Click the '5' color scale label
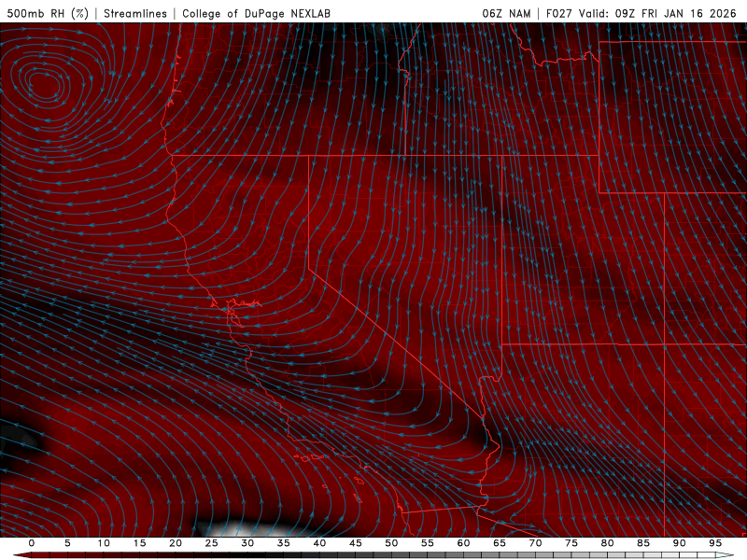The image size is (747, 560). (67, 543)
